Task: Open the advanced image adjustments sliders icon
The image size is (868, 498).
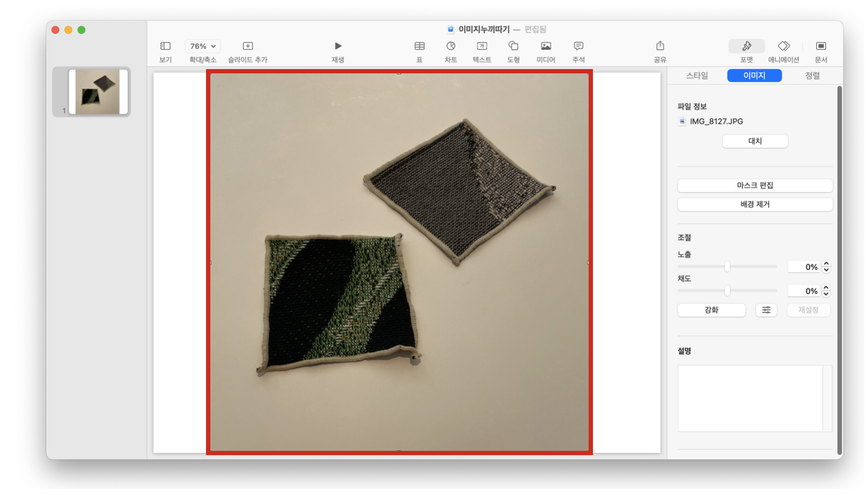Action: point(766,310)
